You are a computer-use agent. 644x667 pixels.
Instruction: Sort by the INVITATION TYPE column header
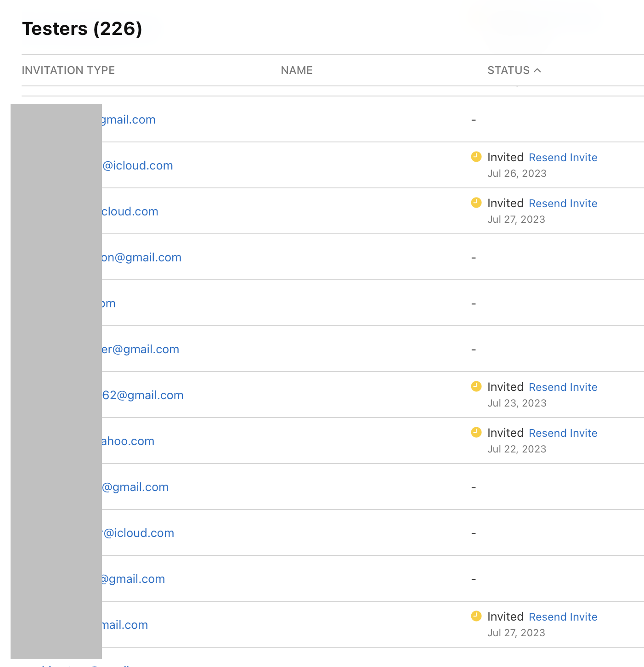[x=68, y=70]
